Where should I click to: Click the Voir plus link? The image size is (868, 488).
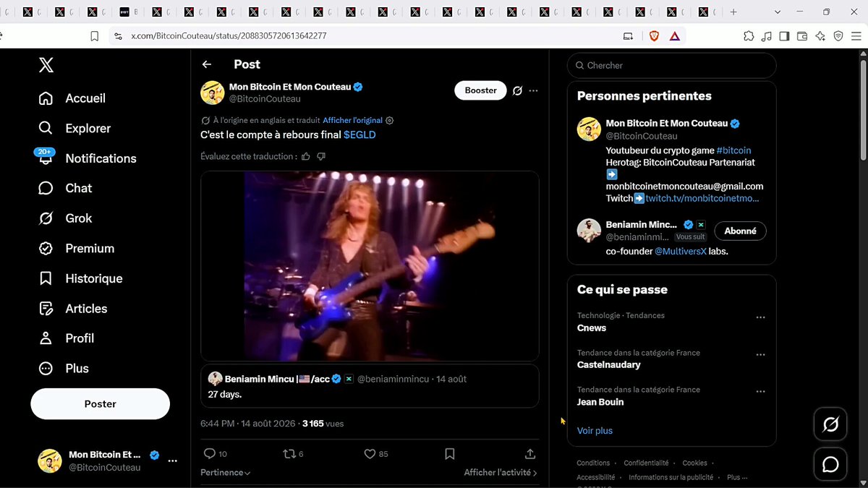pos(595,431)
